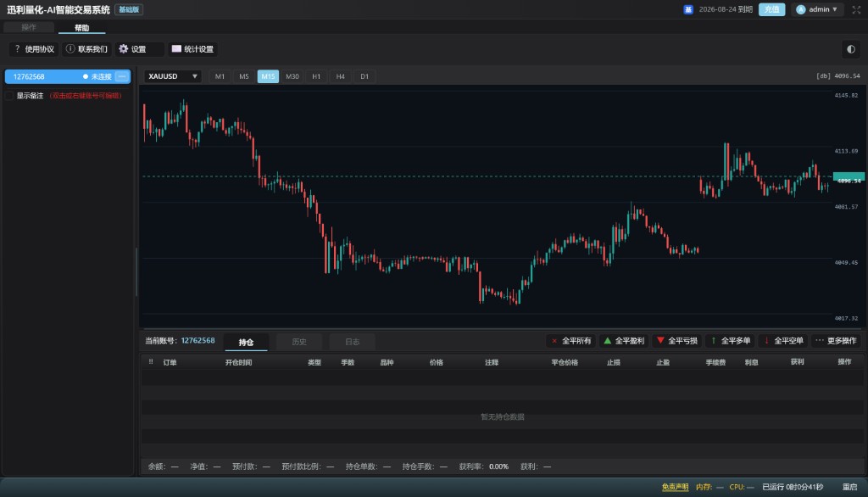This screenshot has height=497, width=868.
Task: Open 设置 with the gear icon
Action: (x=140, y=49)
